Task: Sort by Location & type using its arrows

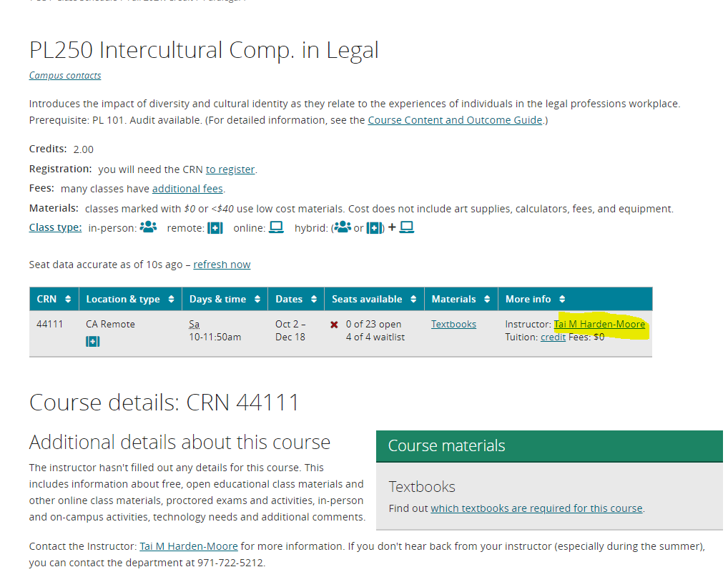Action: click(x=172, y=300)
